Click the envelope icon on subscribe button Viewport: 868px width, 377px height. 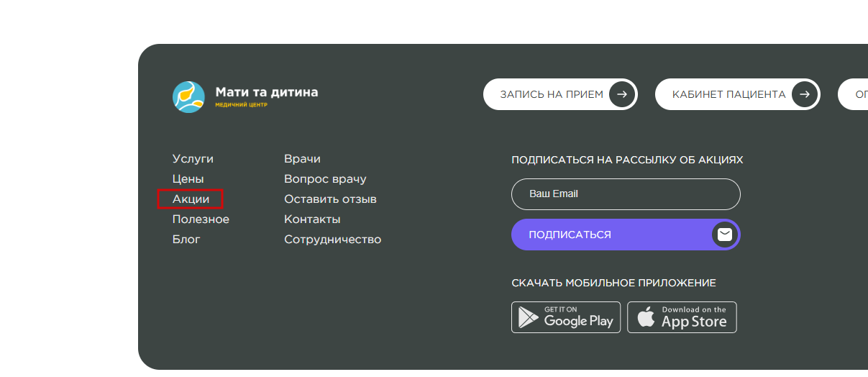click(x=725, y=235)
